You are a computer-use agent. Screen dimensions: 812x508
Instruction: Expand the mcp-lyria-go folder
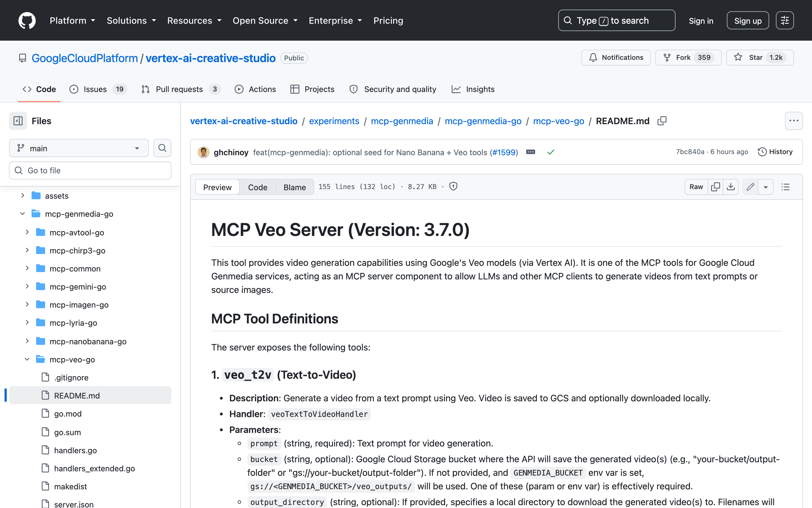27,323
